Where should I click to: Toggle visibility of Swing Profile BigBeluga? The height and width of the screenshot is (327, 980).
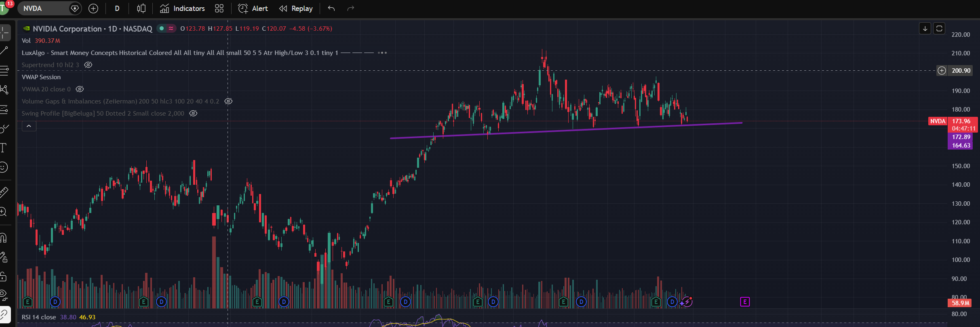[x=194, y=114]
